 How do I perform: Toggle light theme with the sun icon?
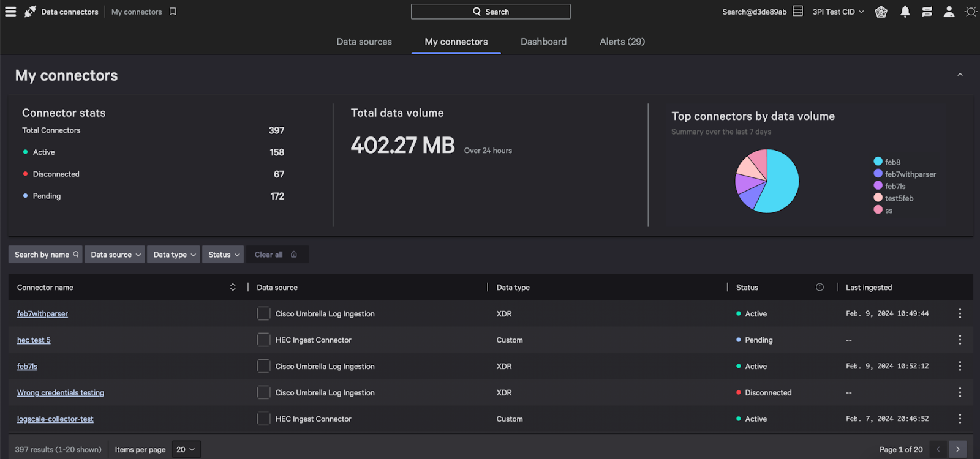pos(971,12)
